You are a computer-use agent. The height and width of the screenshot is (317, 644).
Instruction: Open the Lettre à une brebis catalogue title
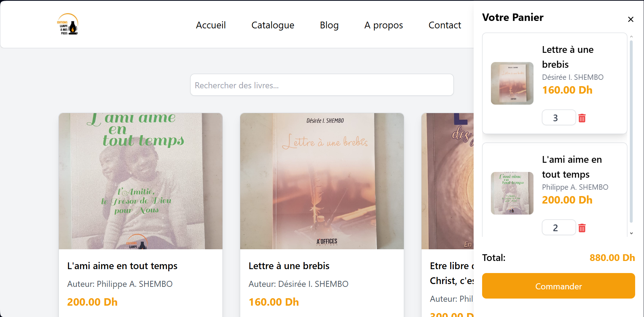tap(289, 266)
